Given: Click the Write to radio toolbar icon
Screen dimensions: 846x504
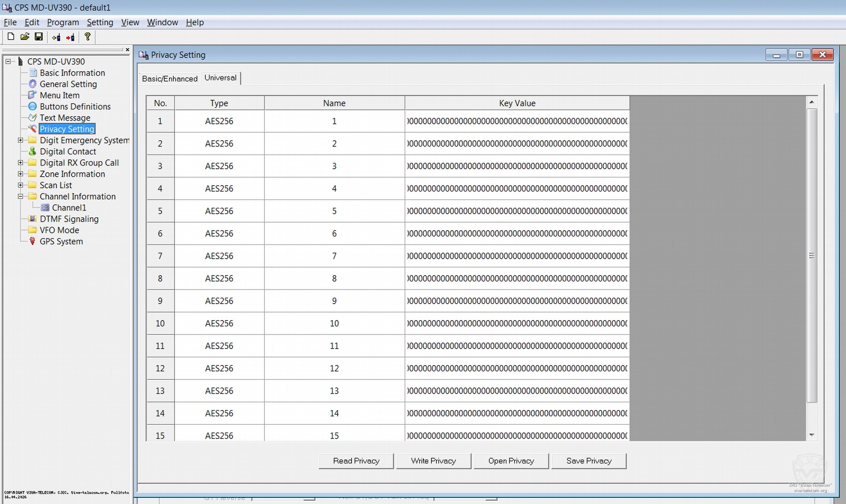Looking at the screenshot, I should tap(70, 37).
